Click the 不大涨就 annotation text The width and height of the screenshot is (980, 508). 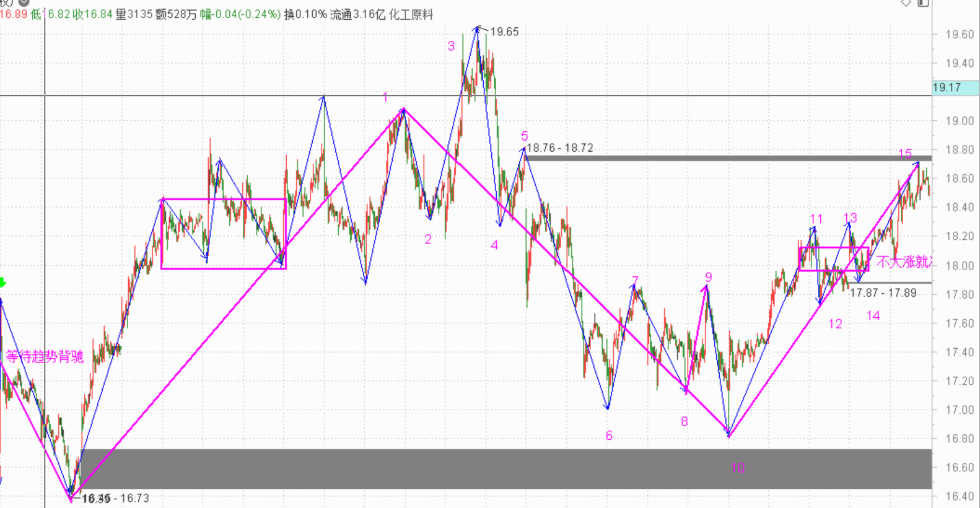pyautogui.click(x=903, y=262)
